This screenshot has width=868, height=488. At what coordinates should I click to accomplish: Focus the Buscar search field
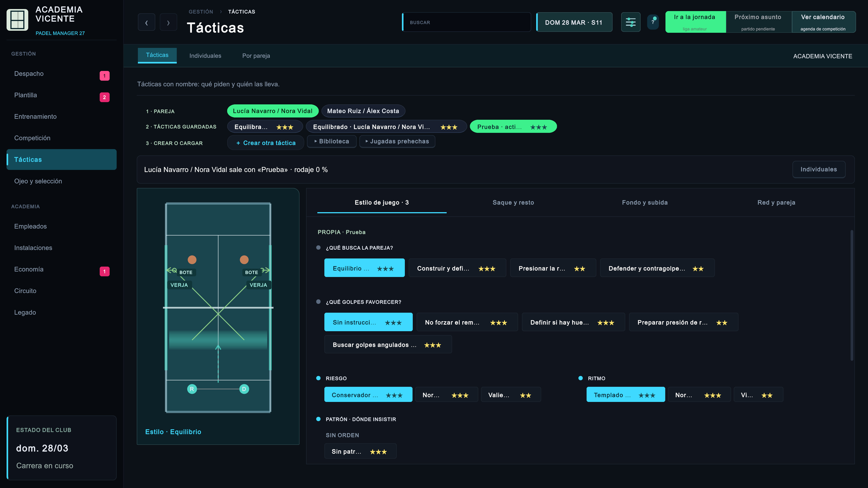466,22
